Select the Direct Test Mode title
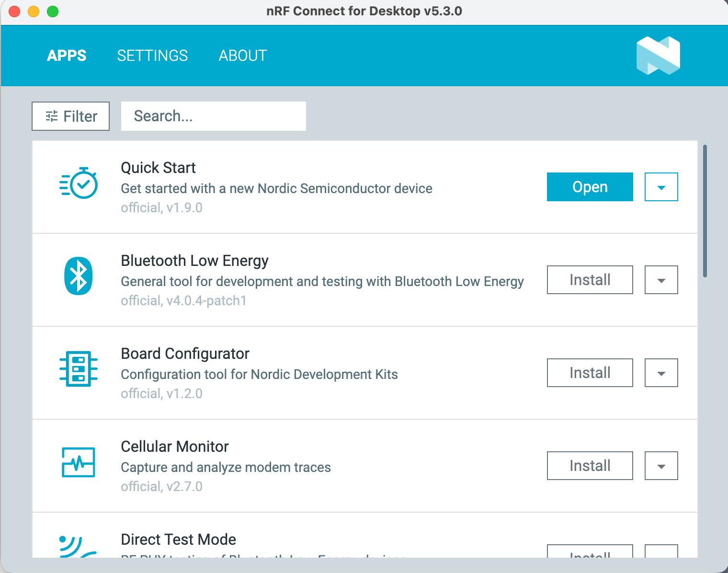 pyautogui.click(x=178, y=539)
